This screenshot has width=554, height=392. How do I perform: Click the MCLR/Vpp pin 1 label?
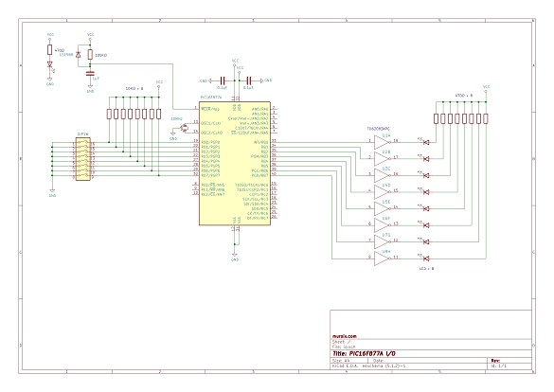click(x=210, y=109)
